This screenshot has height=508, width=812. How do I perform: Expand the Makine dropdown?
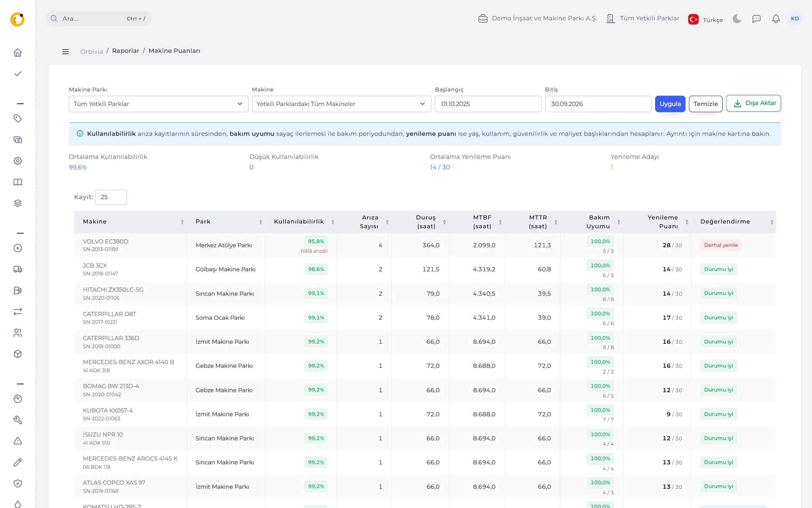coord(341,104)
